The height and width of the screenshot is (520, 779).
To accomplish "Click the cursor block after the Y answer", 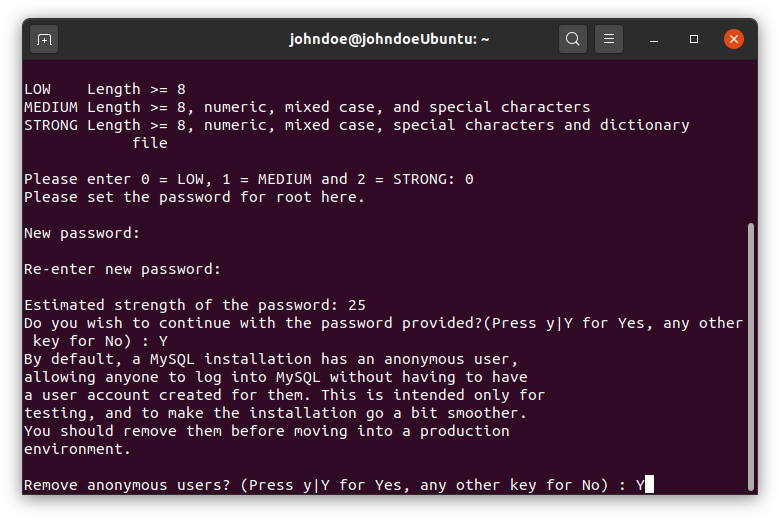I will [x=649, y=484].
